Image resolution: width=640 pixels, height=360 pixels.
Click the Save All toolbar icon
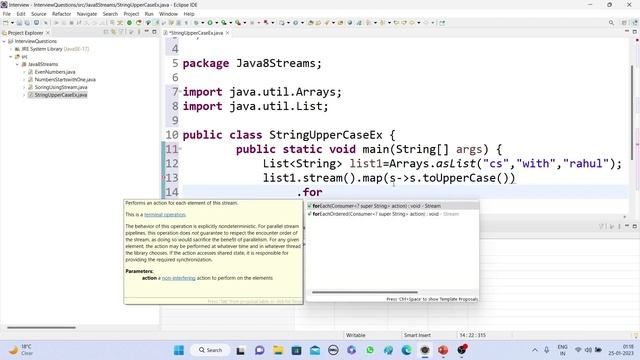pyautogui.click(x=27, y=23)
